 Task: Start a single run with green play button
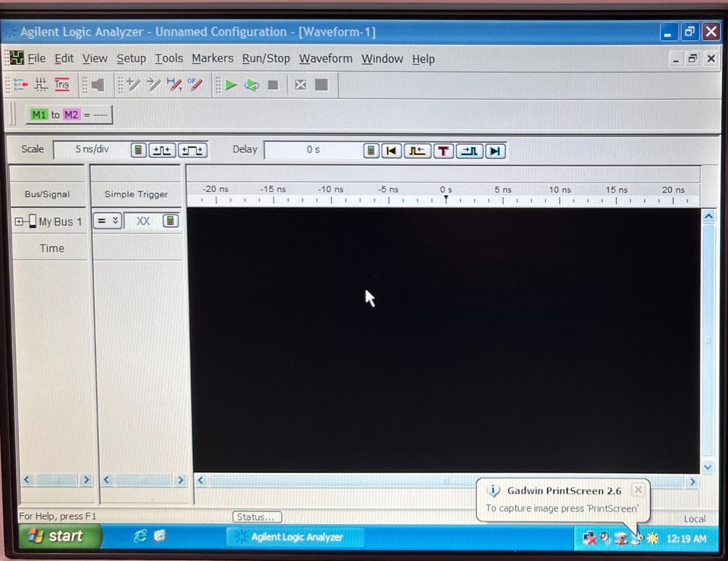pyautogui.click(x=231, y=85)
